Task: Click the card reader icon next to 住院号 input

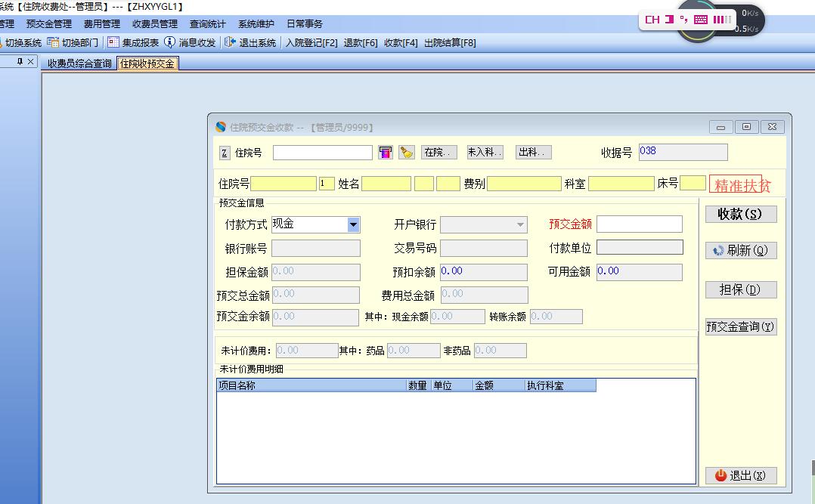Action: coord(385,152)
